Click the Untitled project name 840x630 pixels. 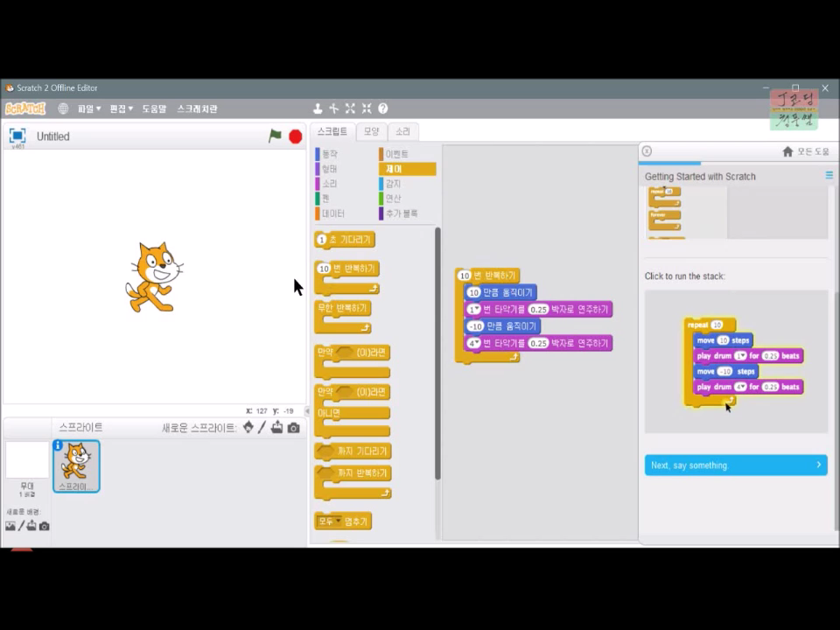53,136
